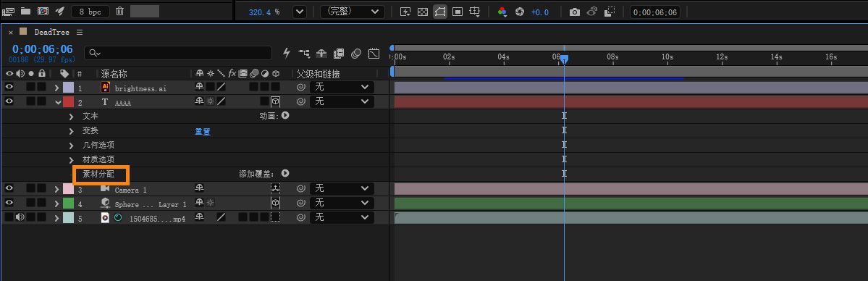This screenshot has height=281, width=868.
Task: Click the fx column header icon
Action: tap(232, 73)
